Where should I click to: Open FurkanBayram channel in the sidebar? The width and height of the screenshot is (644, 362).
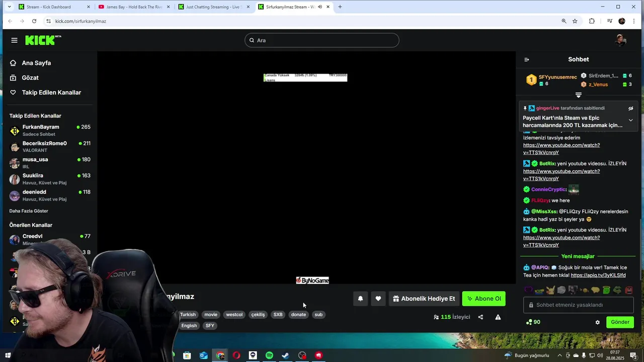coord(50,130)
